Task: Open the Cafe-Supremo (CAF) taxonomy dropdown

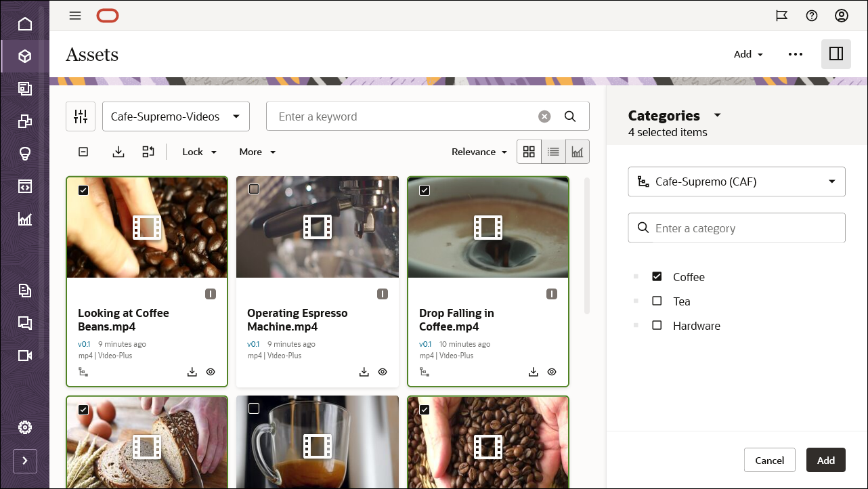Action: click(x=737, y=182)
